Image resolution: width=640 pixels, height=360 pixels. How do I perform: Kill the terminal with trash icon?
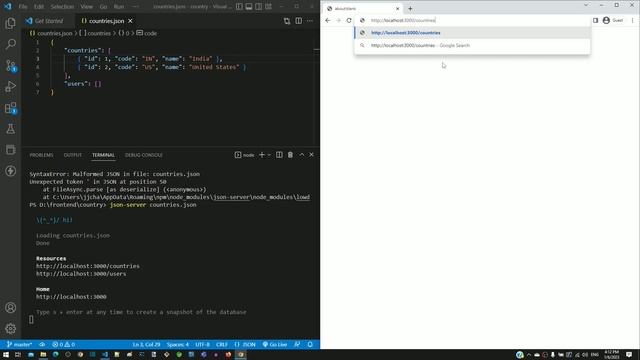(x=290, y=155)
